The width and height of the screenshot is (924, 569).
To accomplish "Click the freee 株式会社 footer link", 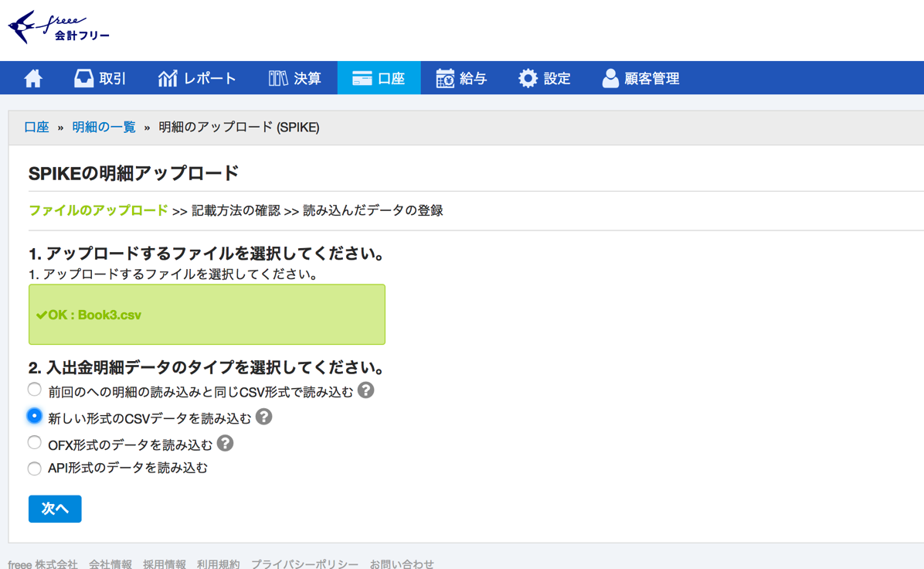I will [42, 564].
